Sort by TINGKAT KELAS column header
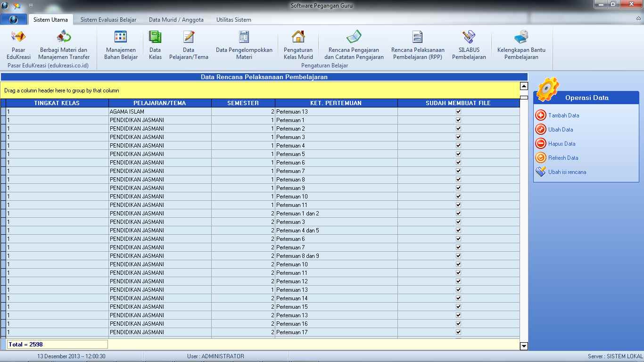This screenshot has width=644, height=362. (57, 103)
